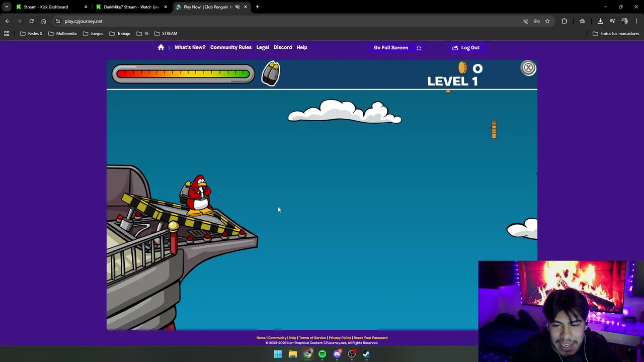Switch to DarkMike7 Stream tab
The width and height of the screenshot is (644, 362).
coord(131,7)
